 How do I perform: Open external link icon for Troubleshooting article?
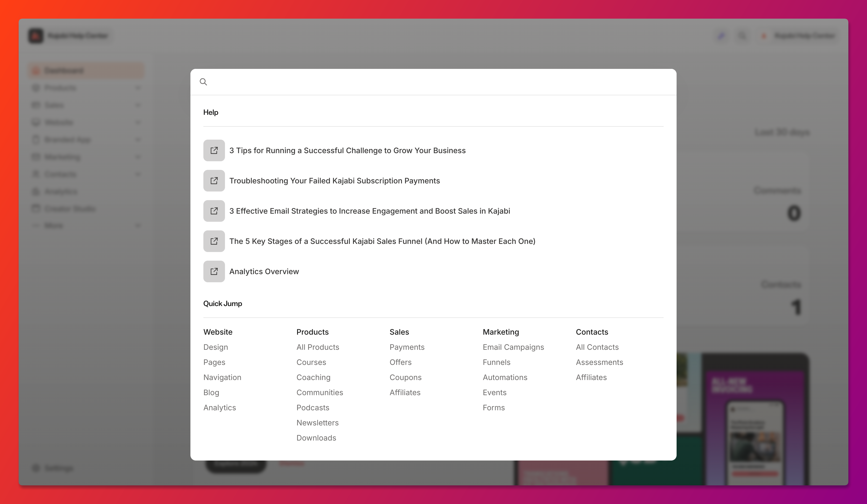point(214,181)
